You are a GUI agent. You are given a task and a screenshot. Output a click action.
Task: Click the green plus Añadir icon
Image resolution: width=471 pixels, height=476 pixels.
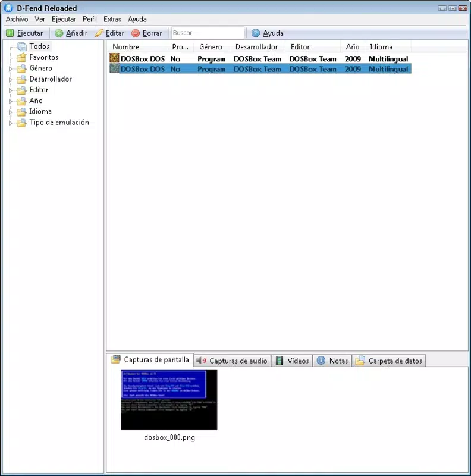point(59,33)
